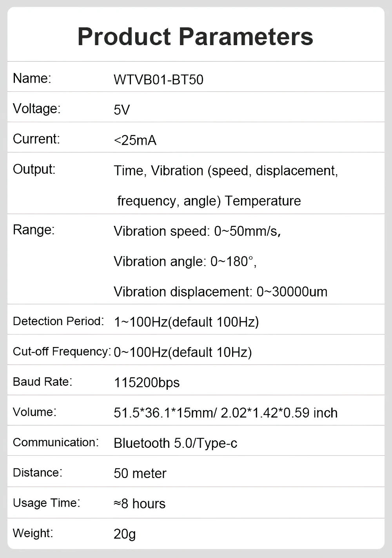
Task: Select the Range label
Action: tap(34, 230)
